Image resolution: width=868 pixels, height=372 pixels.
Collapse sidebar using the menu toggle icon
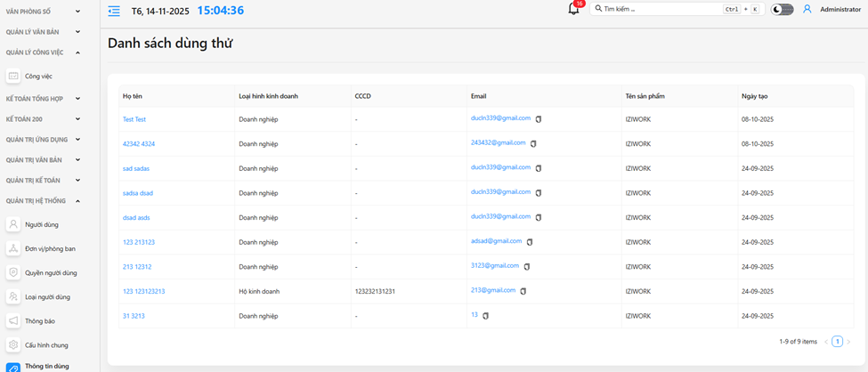click(x=114, y=11)
